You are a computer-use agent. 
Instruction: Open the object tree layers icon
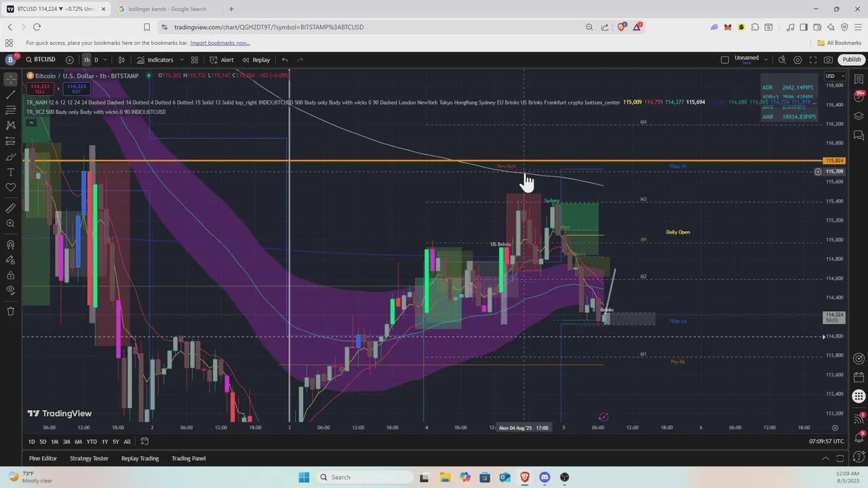click(859, 116)
